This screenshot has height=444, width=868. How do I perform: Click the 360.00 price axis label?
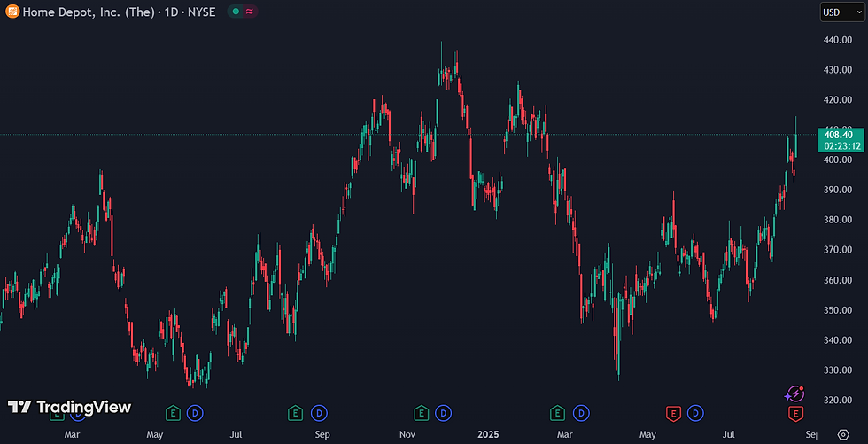[x=838, y=280]
